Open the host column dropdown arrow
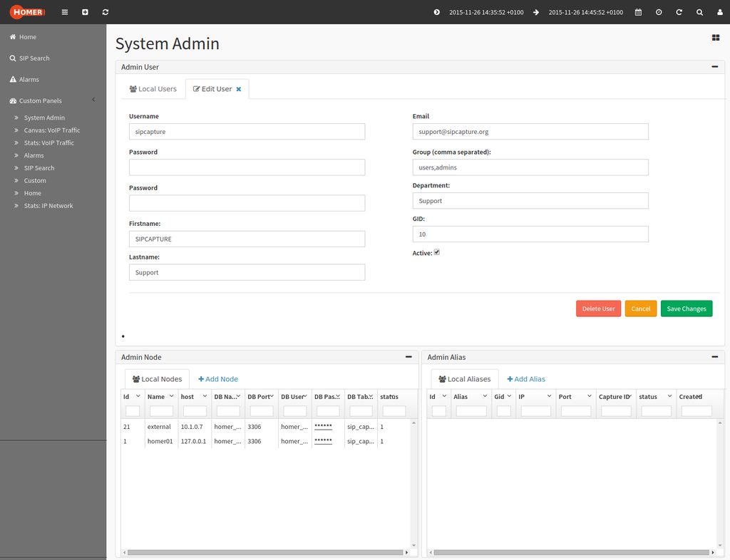The image size is (730, 560). (205, 396)
